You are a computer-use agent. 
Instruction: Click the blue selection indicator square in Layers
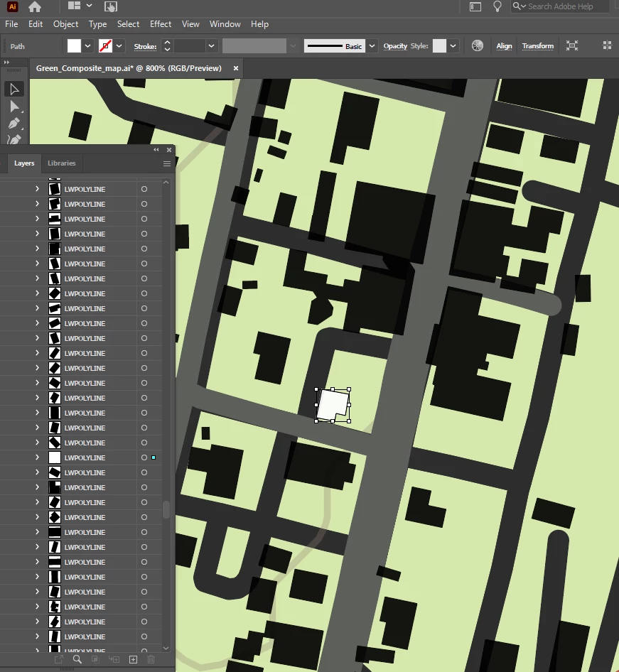[154, 457]
